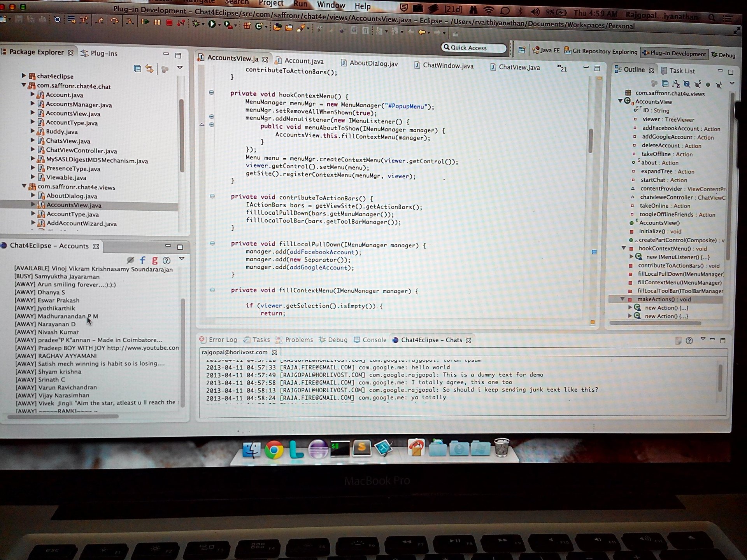Add a Google account via red g icon
This screenshot has height=560, width=747.
[155, 260]
